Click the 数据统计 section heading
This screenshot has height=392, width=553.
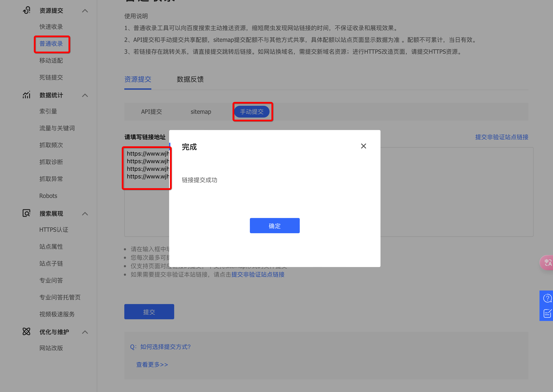(x=51, y=95)
